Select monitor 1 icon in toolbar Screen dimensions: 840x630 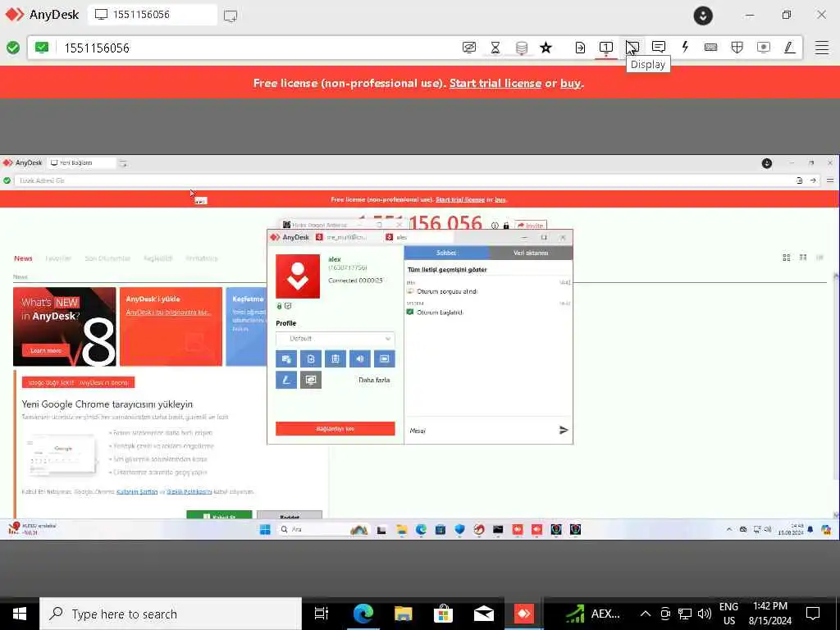606,48
